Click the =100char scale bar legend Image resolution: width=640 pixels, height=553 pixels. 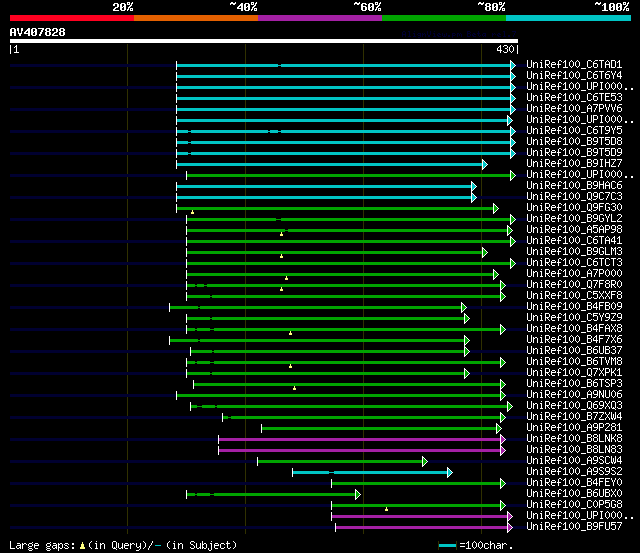(476, 545)
